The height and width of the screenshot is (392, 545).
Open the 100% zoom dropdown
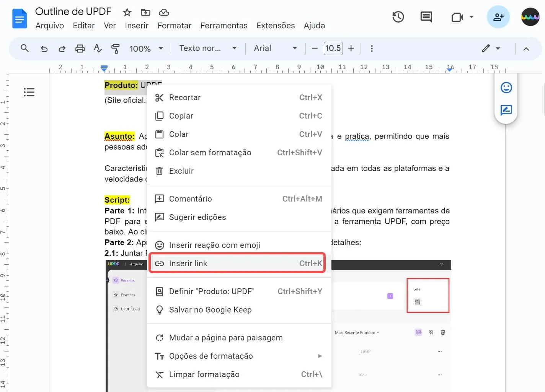pos(147,49)
